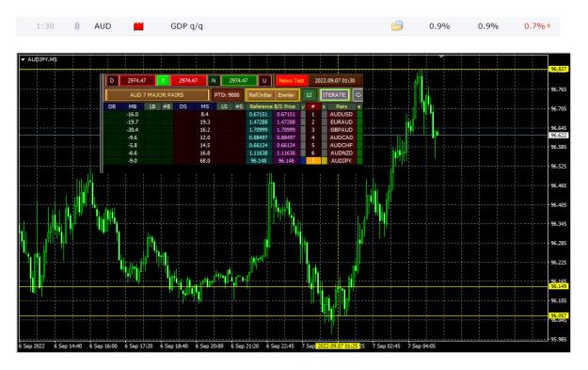
Task: Click row number 3 cell
Action: click(x=313, y=130)
